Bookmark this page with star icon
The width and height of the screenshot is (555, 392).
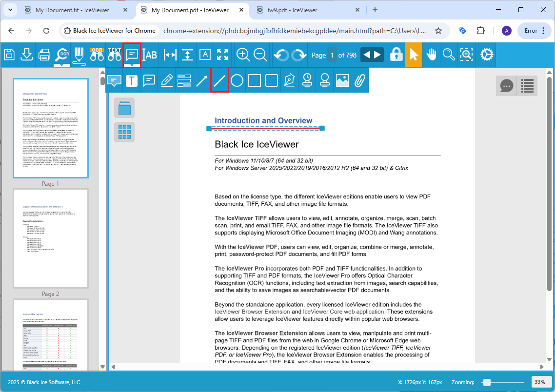pos(438,31)
